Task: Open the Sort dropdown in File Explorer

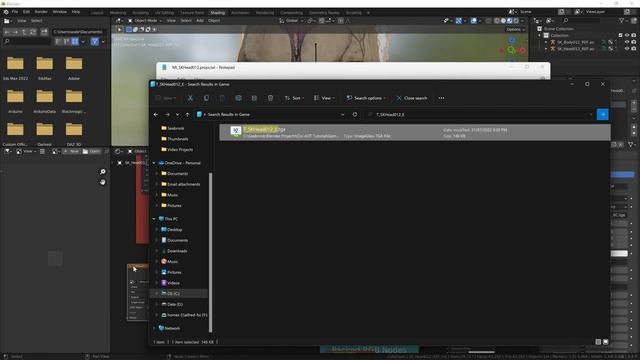Action: tap(294, 98)
